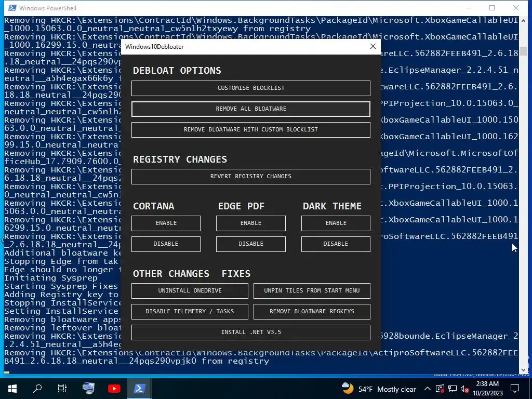
Task: Click Disable Telemetry / Tasks
Action: (x=190, y=312)
